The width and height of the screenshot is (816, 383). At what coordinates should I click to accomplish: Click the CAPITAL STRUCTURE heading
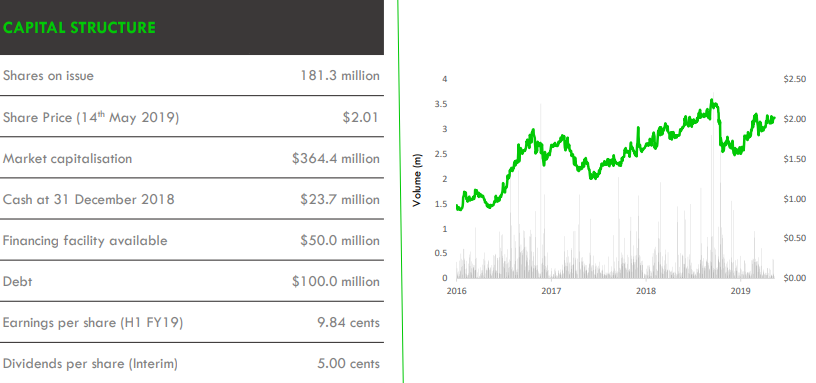point(79,28)
